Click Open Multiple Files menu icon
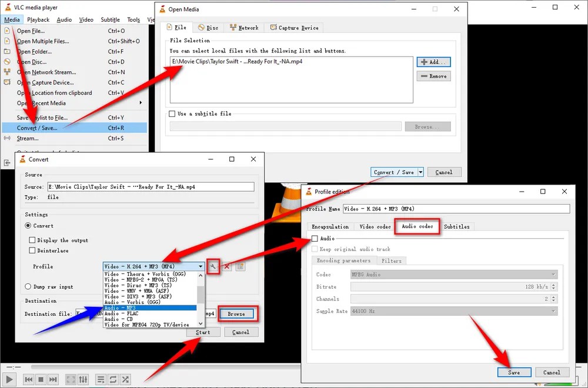Image resolution: width=588 pixels, height=388 pixels. (7, 41)
